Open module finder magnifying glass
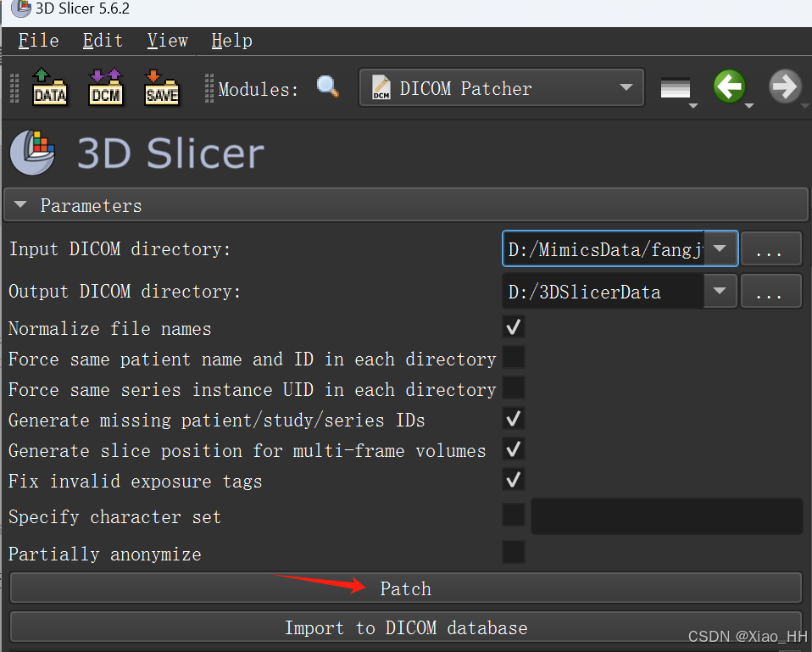Viewport: 812px width, 652px height. click(x=328, y=86)
